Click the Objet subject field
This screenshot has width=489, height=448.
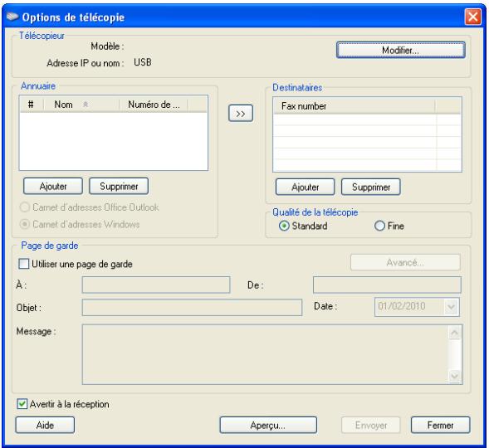point(192,308)
